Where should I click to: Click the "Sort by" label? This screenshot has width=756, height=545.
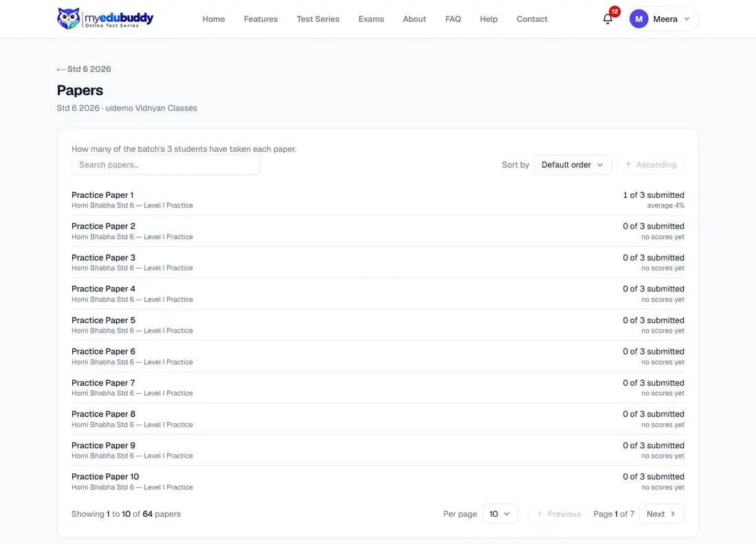(515, 164)
